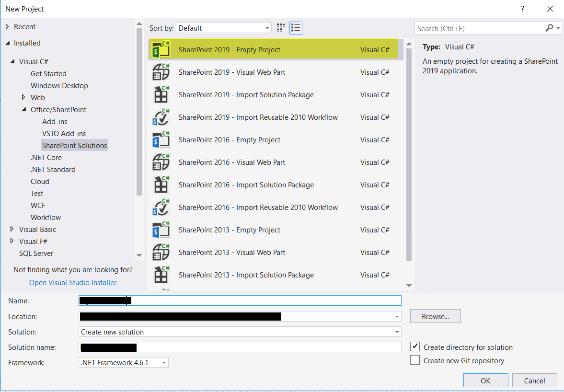Screen dimensions: 564x392
Task: Click SharePoint 2013 Empty Project icon
Action: [x=161, y=230]
